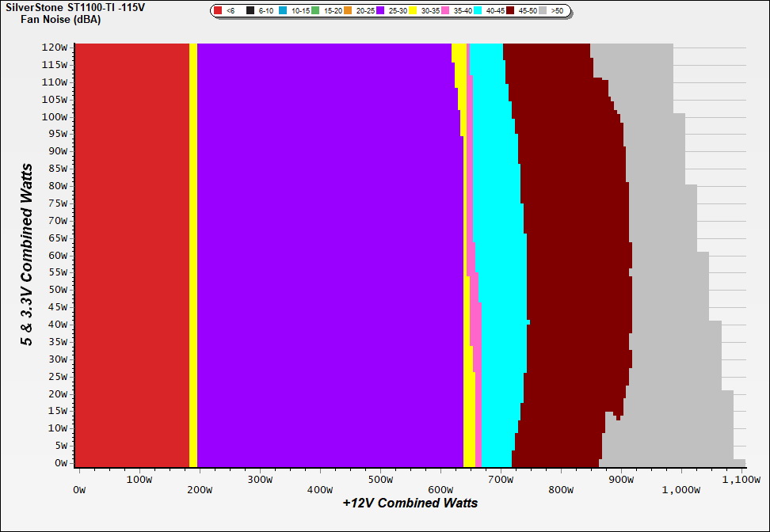Click the +12V Combined Watts axis title
The height and width of the screenshot is (532, 770).
tap(410, 503)
